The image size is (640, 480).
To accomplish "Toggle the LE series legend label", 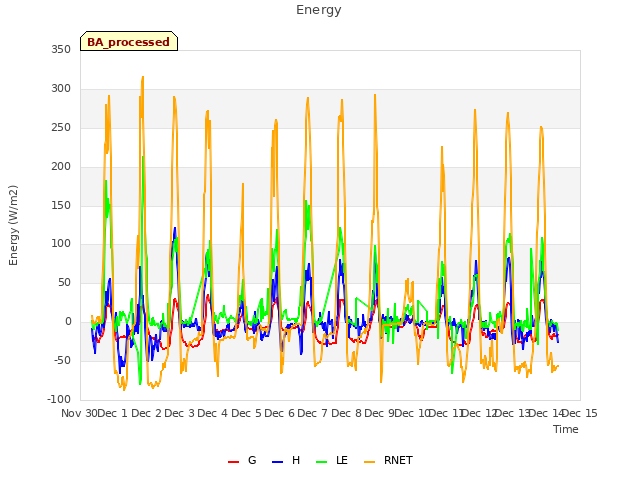I will click(x=342, y=460).
